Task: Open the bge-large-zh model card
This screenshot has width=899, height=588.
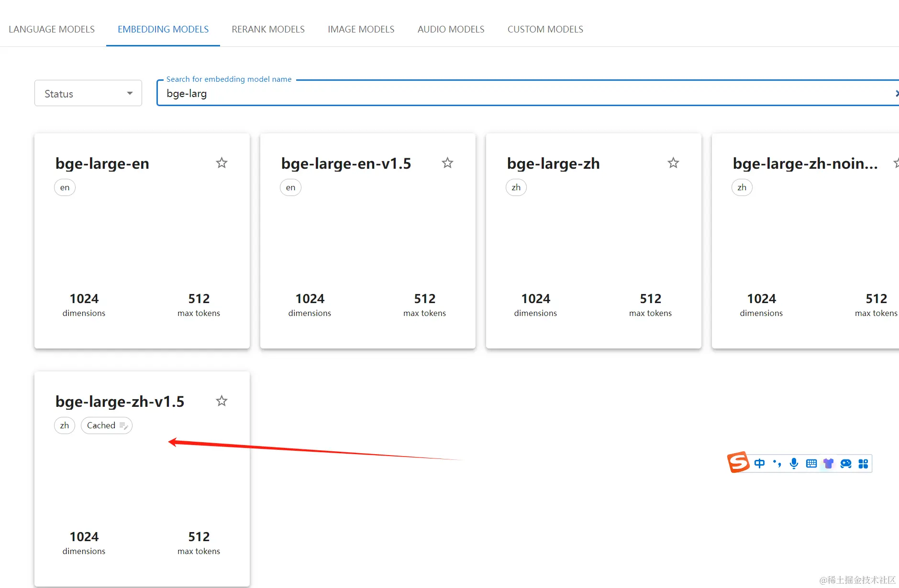Action: (x=594, y=241)
